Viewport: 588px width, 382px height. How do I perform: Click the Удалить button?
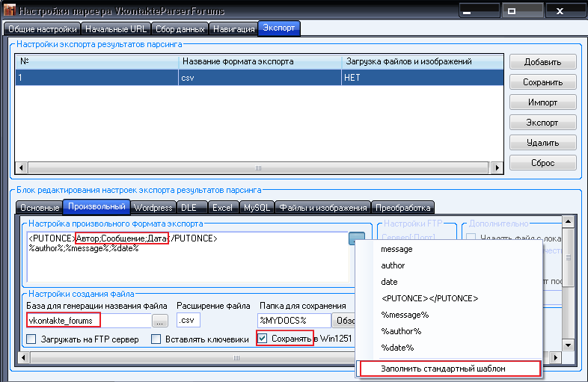click(x=542, y=143)
